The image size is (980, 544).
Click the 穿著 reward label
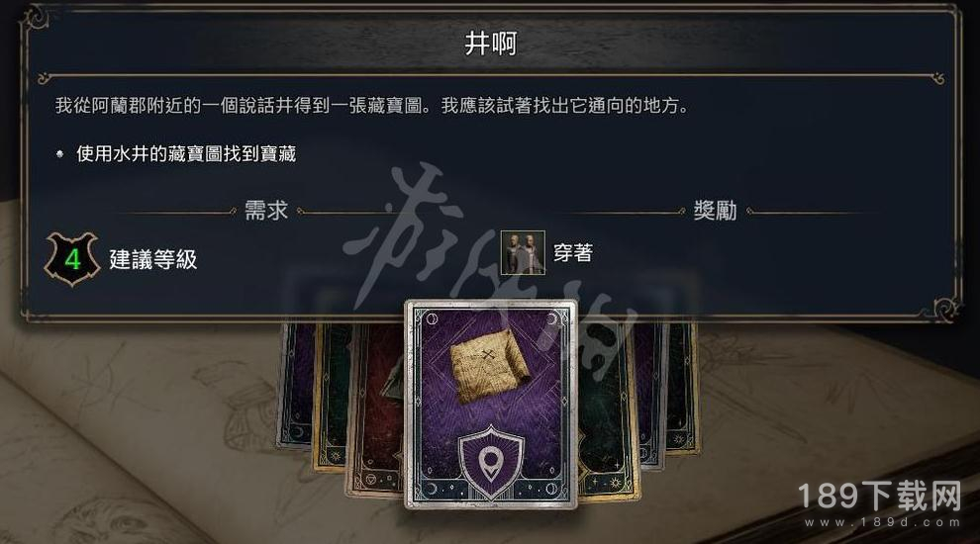click(x=572, y=253)
